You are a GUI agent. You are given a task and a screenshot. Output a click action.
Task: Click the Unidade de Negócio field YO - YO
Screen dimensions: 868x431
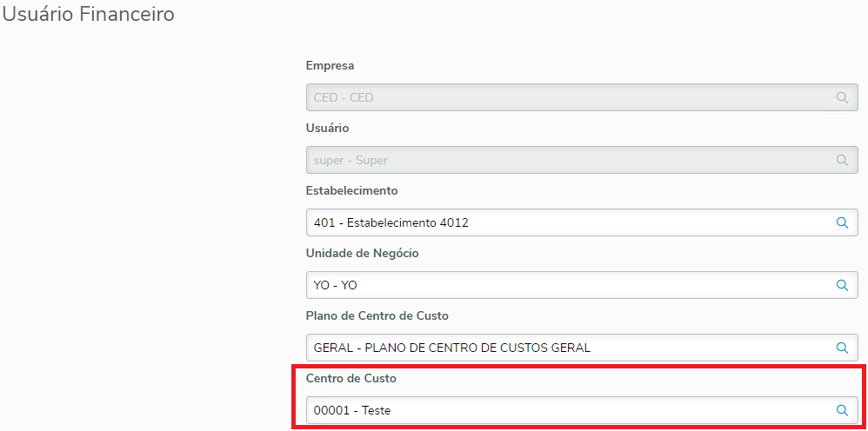click(x=582, y=286)
